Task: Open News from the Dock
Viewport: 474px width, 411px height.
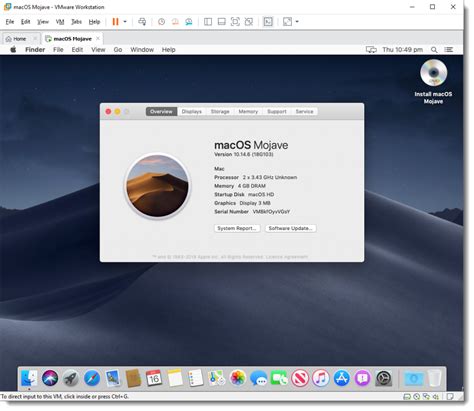Action: [300, 378]
